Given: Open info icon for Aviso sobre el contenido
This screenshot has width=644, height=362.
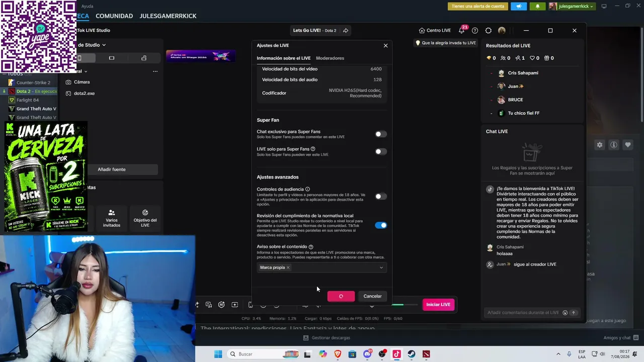Looking at the screenshot, I should point(311,247).
